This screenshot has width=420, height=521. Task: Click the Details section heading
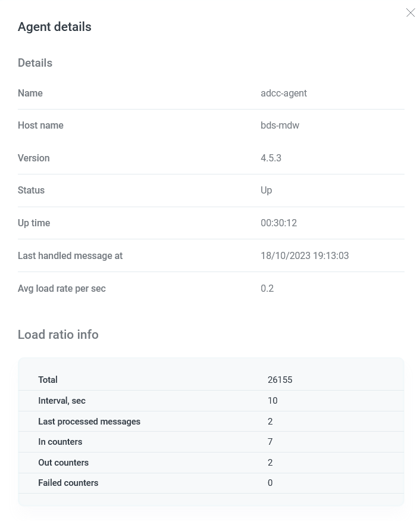(35, 63)
